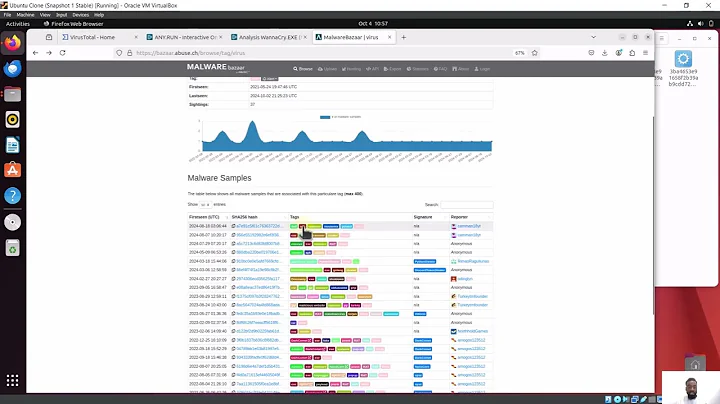
Task: Open the gear-icon file on the desktop
Action: pyautogui.click(x=683, y=59)
